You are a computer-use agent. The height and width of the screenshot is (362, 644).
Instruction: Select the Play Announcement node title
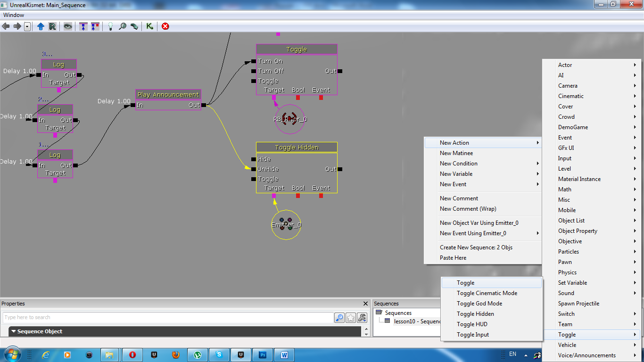168,95
